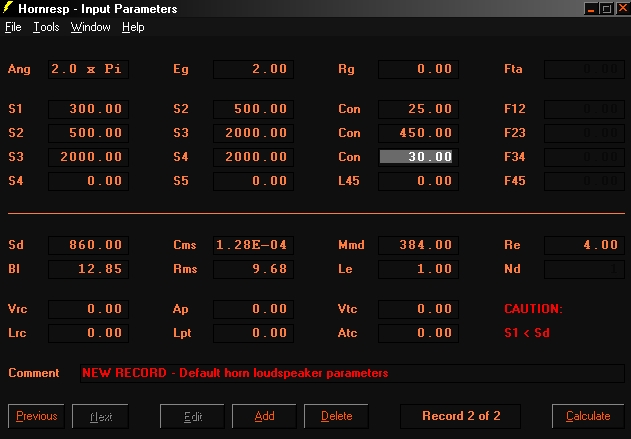Image resolution: width=631 pixels, height=439 pixels.
Task: Open the Tools menu
Action: point(46,27)
